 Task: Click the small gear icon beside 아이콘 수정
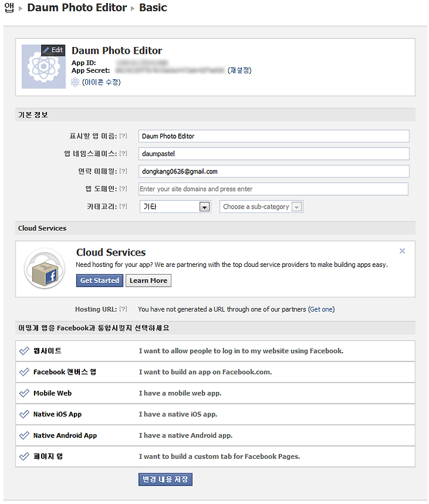coord(75,82)
